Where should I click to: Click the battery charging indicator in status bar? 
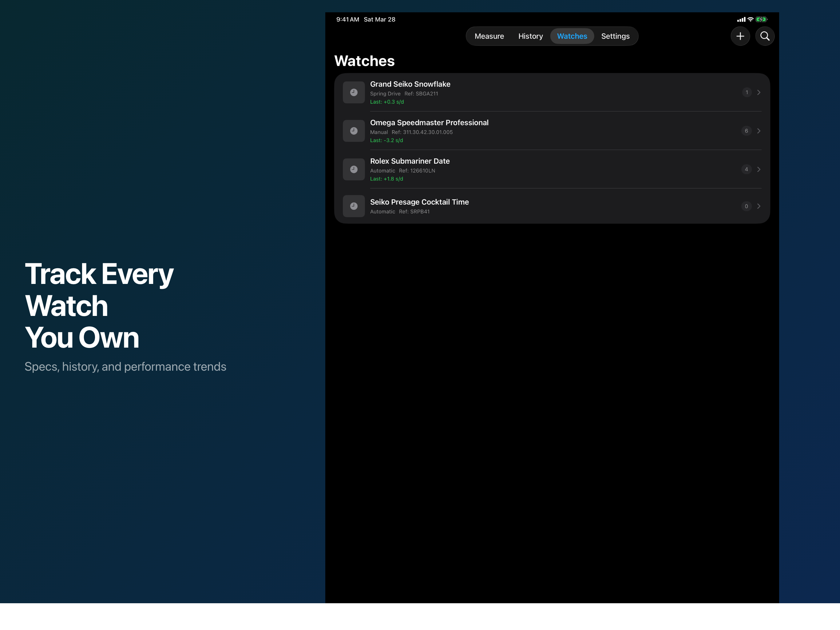point(761,19)
